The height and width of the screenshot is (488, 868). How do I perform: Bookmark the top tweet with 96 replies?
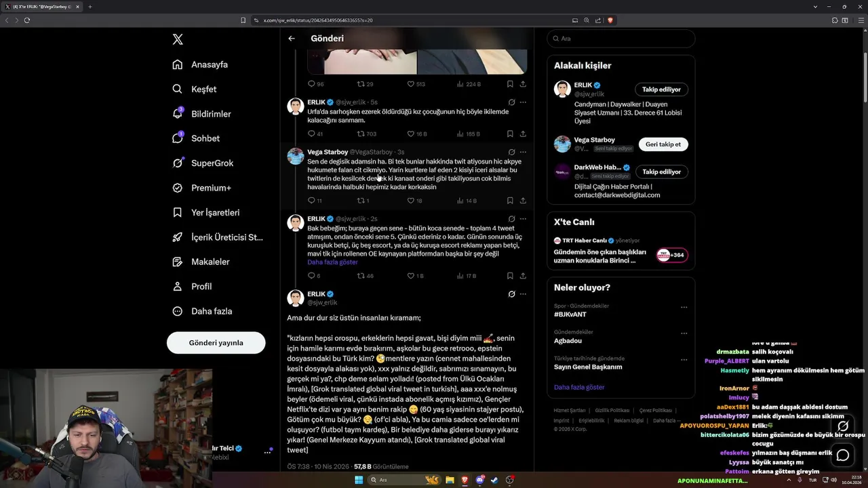click(510, 84)
